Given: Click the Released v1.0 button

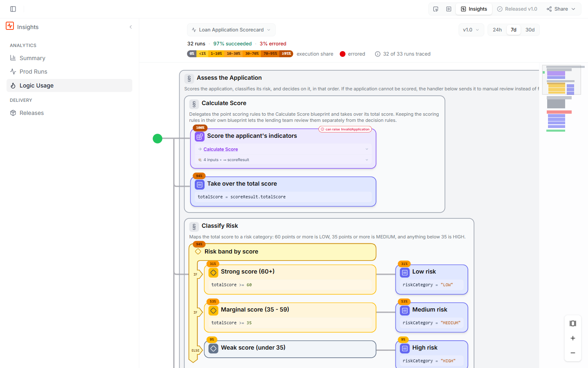Looking at the screenshot, I should [517, 9].
